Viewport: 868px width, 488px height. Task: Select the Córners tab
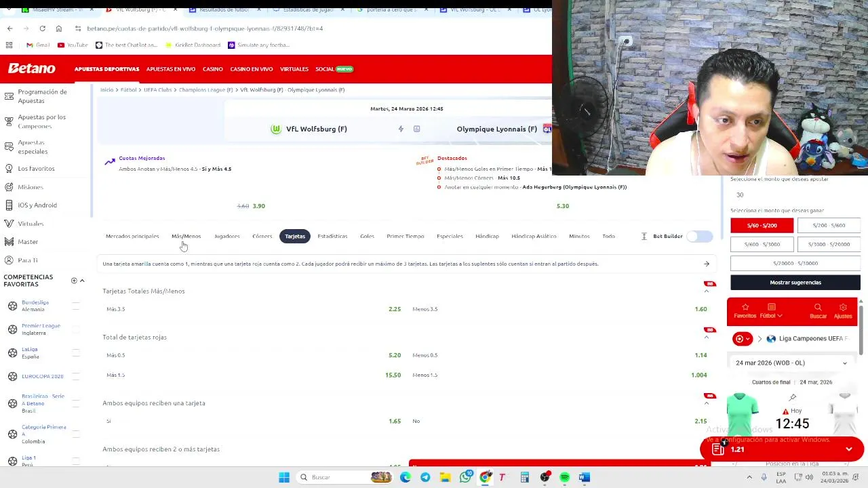(x=262, y=236)
